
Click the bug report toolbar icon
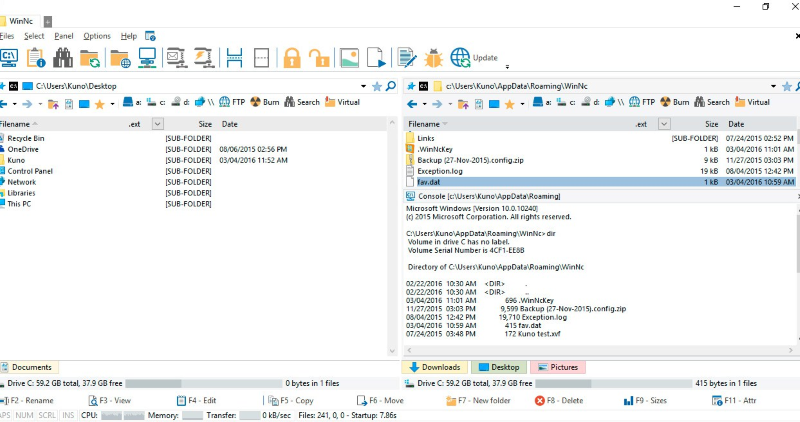(x=433, y=58)
